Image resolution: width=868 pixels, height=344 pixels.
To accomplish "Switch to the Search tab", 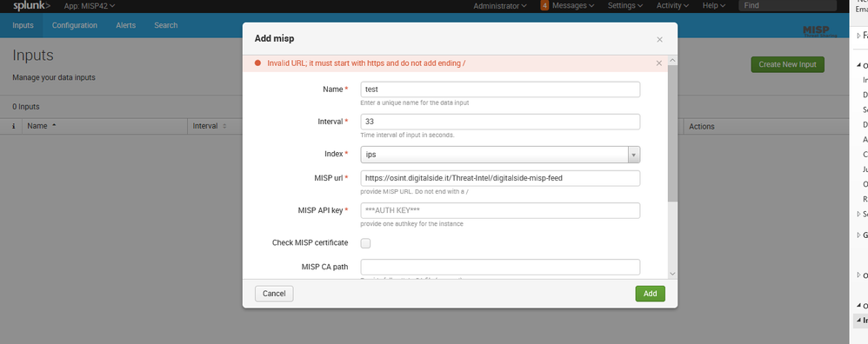I will (x=166, y=25).
